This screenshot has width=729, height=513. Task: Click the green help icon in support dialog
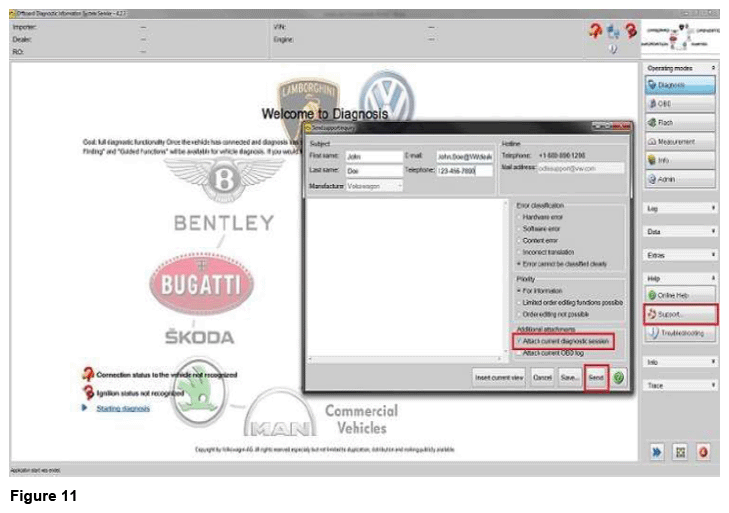pos(618,378)
